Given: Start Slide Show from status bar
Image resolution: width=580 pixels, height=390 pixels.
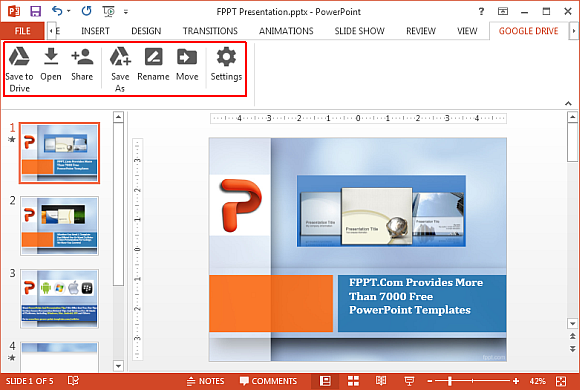Looking at the screenshot, I should 409,381.
